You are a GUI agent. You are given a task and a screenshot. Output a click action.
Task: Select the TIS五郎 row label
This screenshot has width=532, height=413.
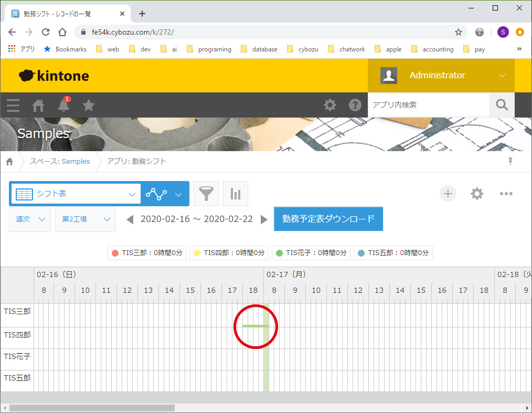tap(17, 378)
